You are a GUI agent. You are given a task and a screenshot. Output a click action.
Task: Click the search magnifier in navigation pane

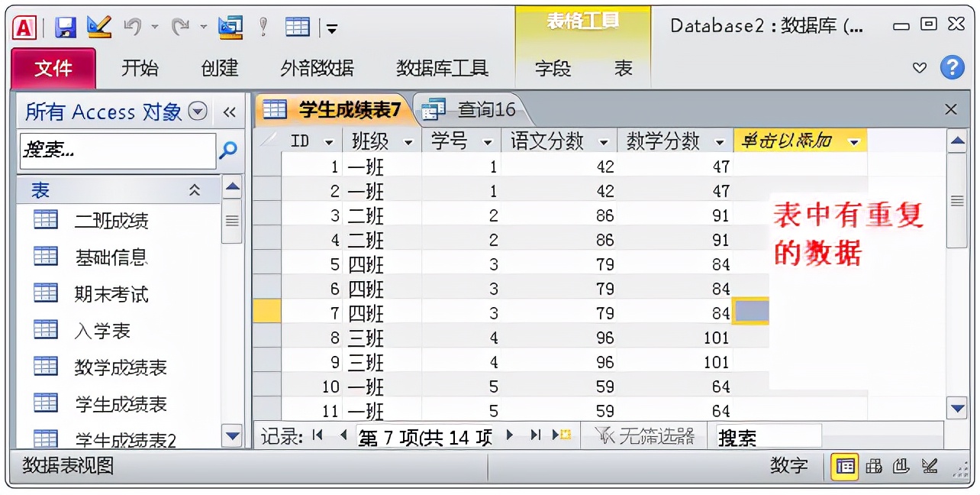pos(228,150)
